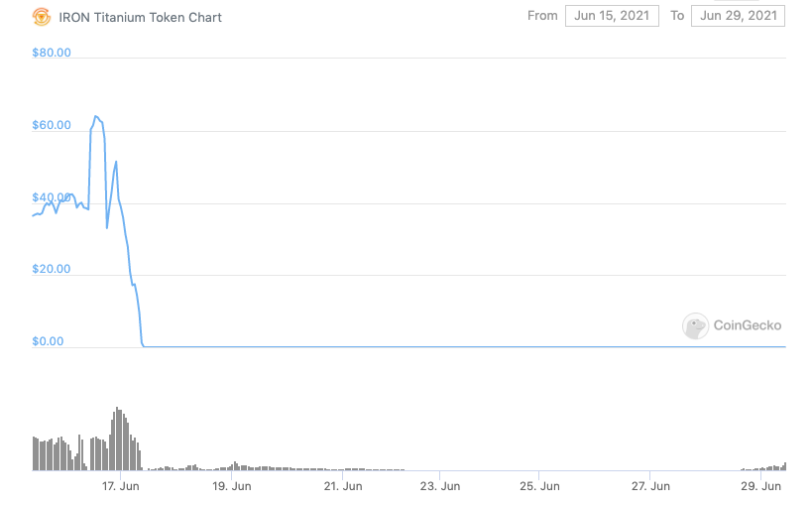Image resolution: width=812 pixels, height=506 pixels.
Task: Click the price line peak near $64
Action: click(95, 117)
